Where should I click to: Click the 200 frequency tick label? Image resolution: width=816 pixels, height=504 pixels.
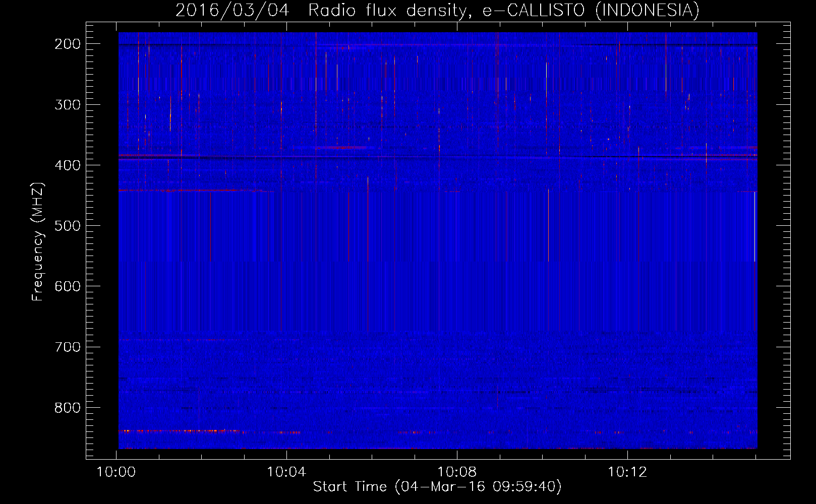point(68,44)
